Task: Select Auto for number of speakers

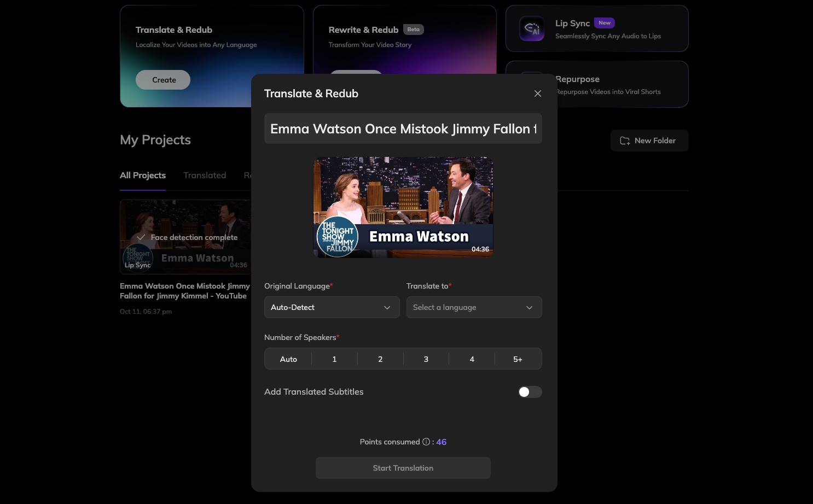Action: pos(288,359)
